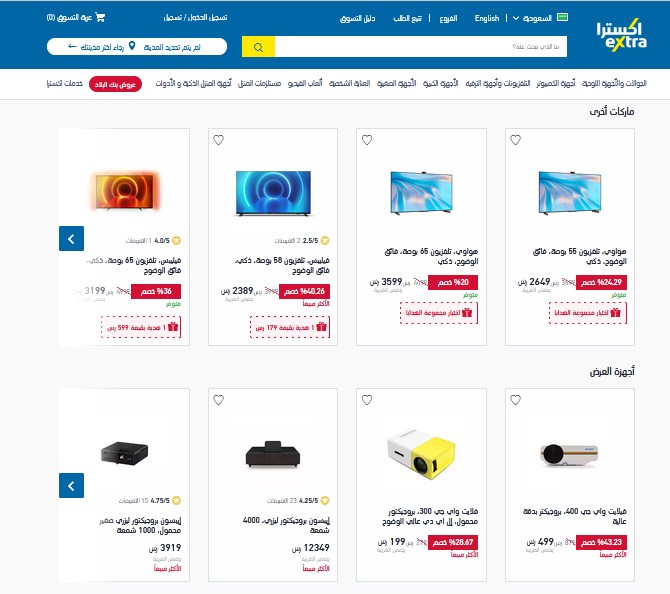The image size is (670, 594).
Task: Click the location pin in city selector
Action: [132, 46]
